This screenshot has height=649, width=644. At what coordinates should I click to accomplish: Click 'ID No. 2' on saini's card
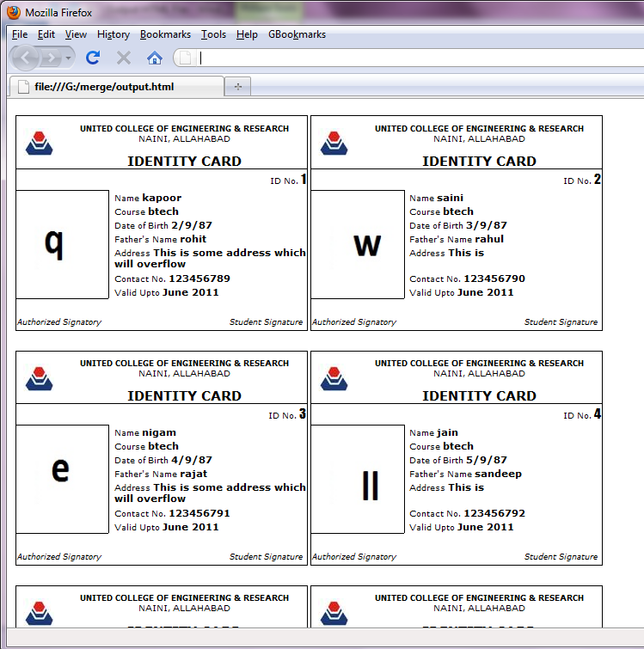[x=582, y=180]
